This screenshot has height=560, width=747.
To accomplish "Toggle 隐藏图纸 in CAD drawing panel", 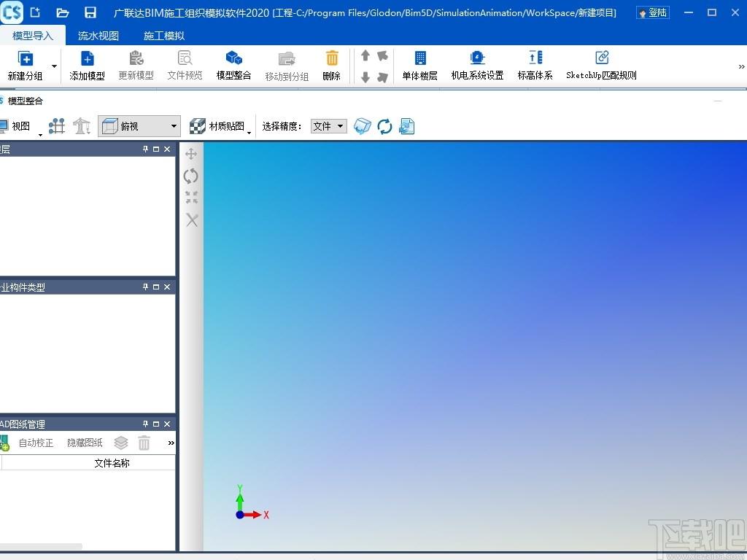I will [x=85, y=443].
